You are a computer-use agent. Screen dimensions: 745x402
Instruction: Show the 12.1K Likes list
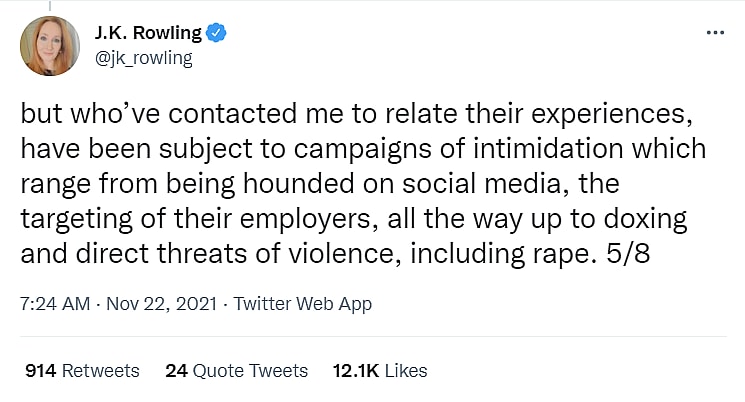pyautogui.click(x=380, y=370)
